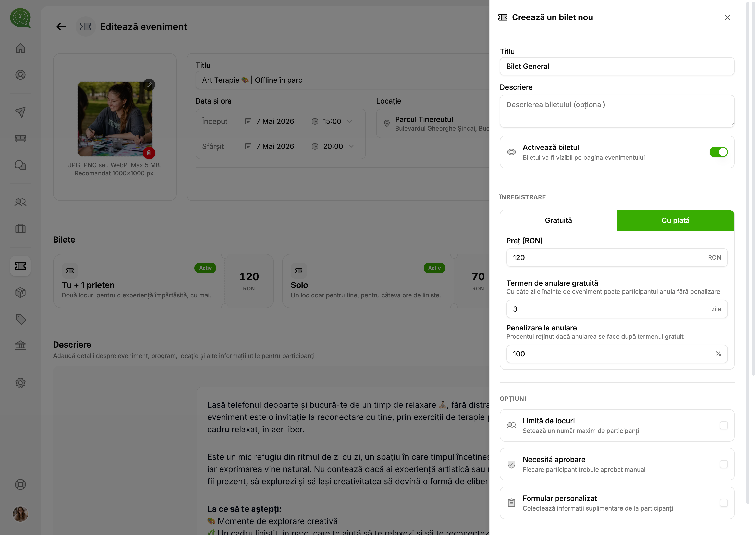Image resolution: width=756 pixels, height=535 pixels.
Task: Open the 15:00 start time dropdown
Action: pyautogui.click(x=332, y=121)
